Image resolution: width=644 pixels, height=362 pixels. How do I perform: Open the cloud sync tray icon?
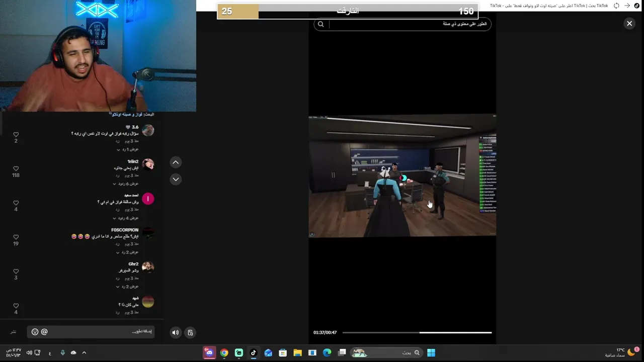(x=73, y=353)
